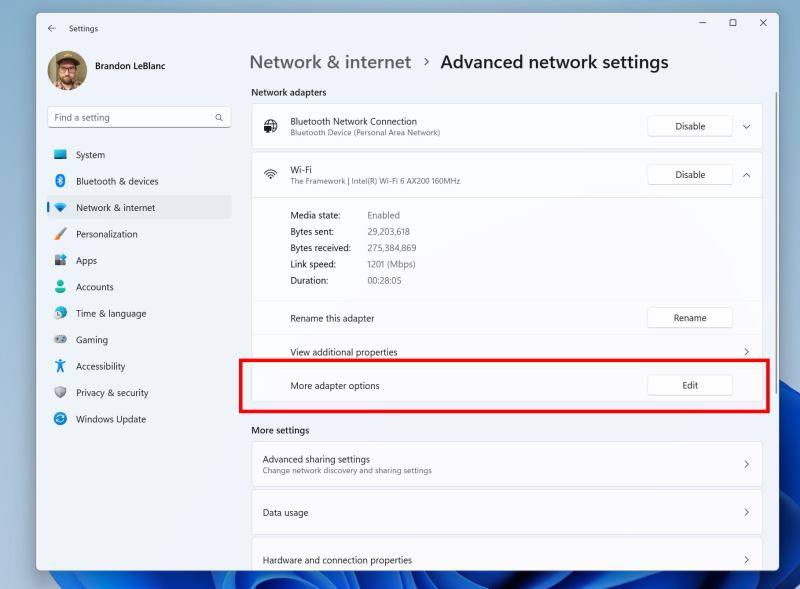Disable the Bluetooth Network Connection adapter
Screen dimensions: 800x589
point(690,127)
